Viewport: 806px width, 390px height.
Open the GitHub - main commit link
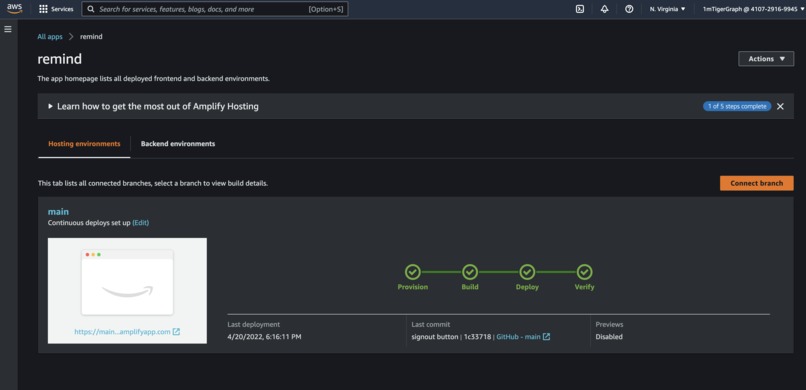pos(518,337)
